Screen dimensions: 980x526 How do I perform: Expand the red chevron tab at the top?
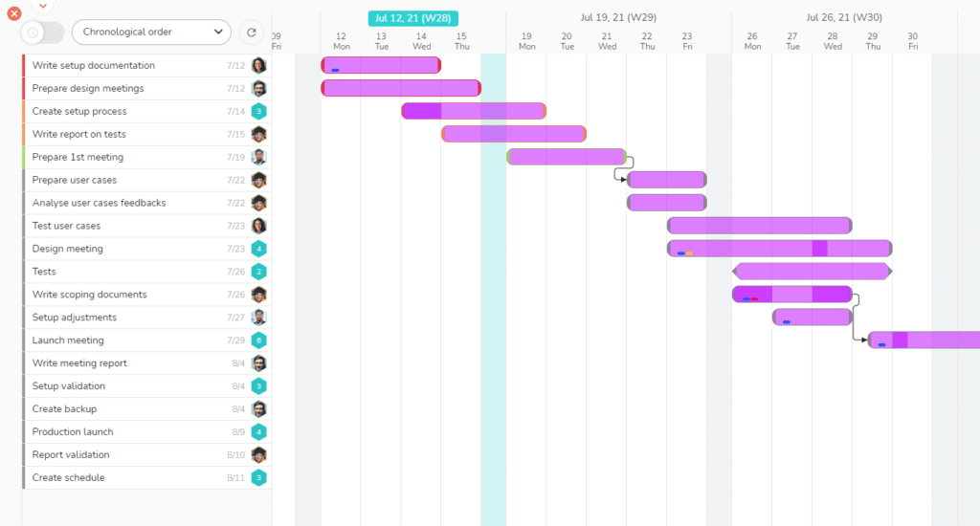coord(41,5)
